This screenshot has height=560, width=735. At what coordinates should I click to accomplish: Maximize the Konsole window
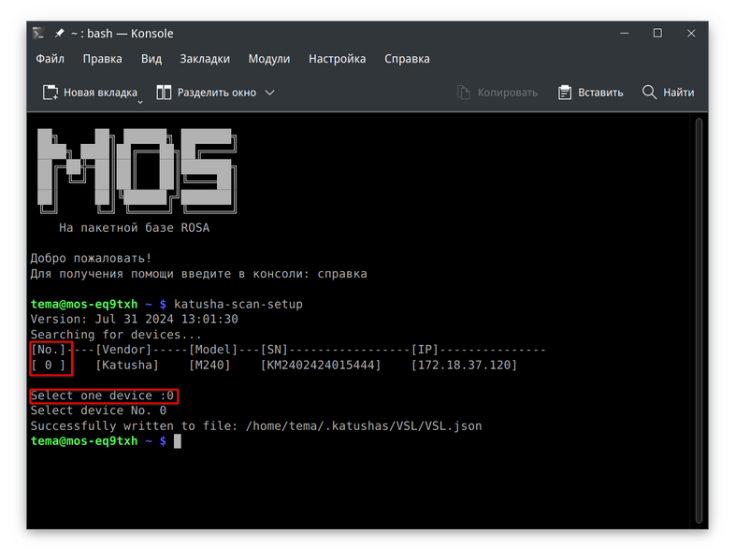pos(657,34)
